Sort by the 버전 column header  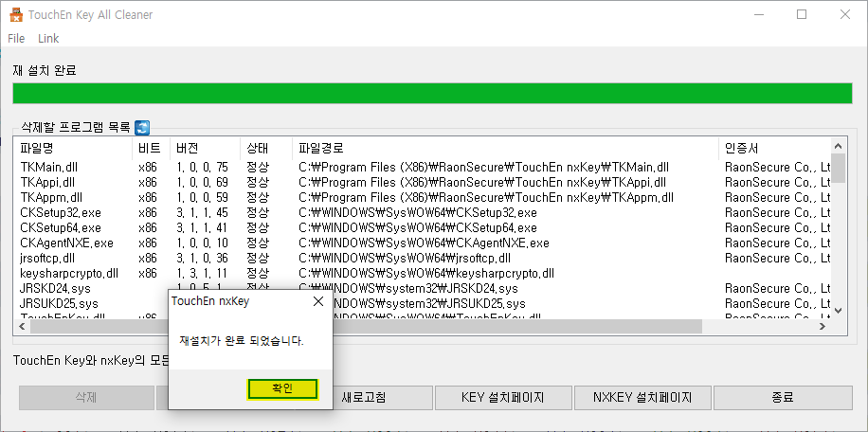tap(205, 148)
